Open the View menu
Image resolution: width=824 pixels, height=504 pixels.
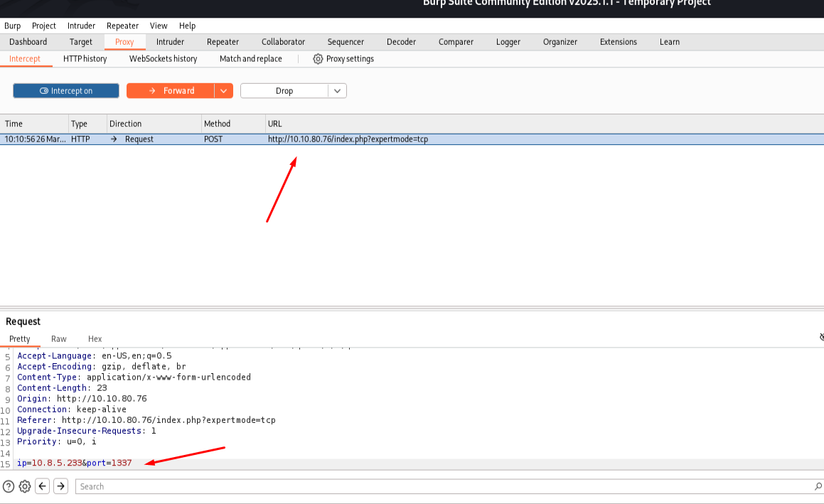pyautogui.click(x=159, y=26)
